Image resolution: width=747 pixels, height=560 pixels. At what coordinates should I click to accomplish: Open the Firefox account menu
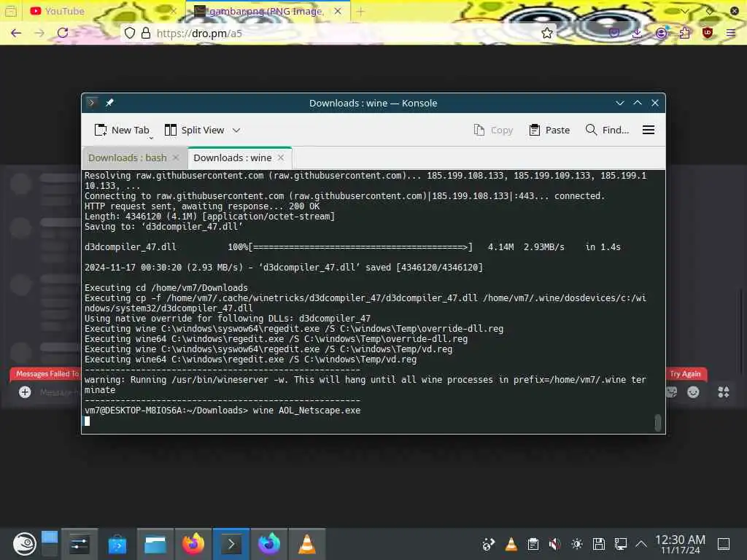(661, 33)
